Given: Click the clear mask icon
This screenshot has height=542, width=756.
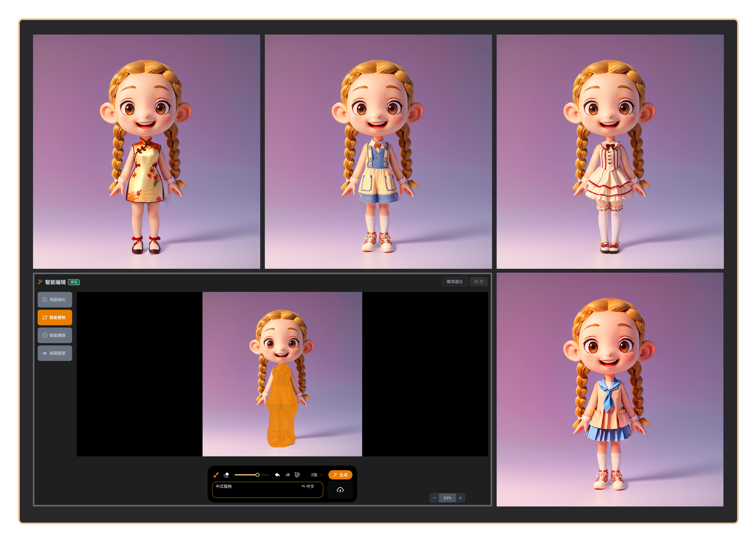Looking at the screenshot, I should click(x=297, y=475).
